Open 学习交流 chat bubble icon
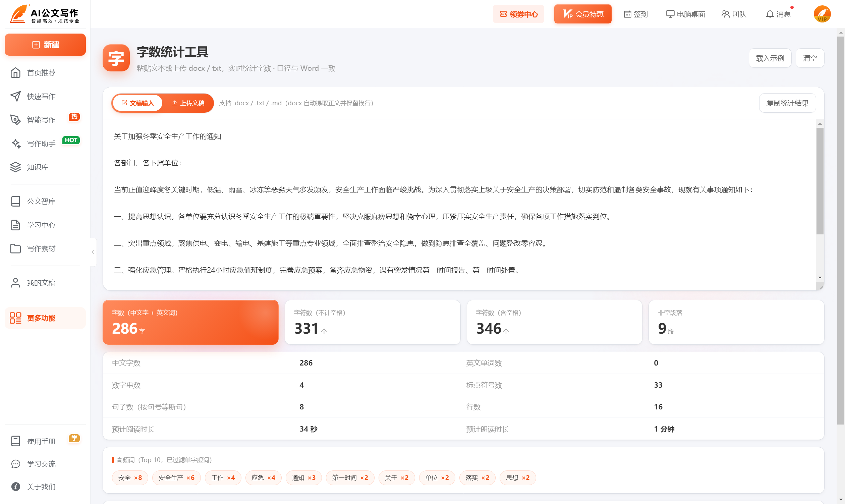 click(x=16, y=464)
